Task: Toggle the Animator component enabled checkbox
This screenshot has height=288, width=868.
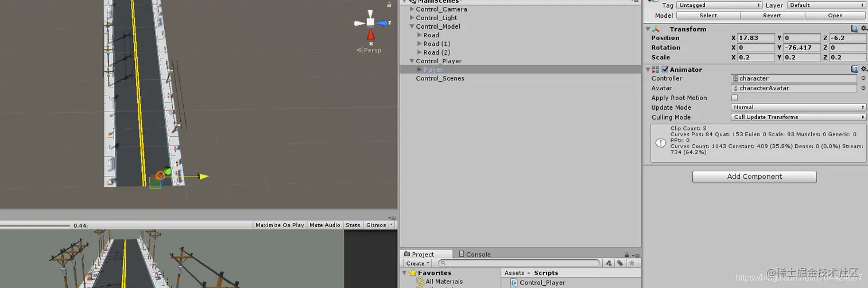Action: tap(665, 70)
